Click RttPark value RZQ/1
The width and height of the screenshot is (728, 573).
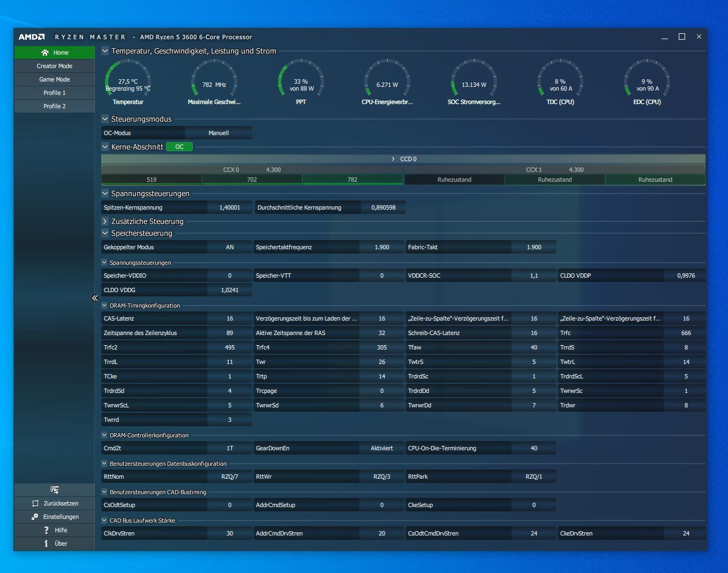click(534, 477)
